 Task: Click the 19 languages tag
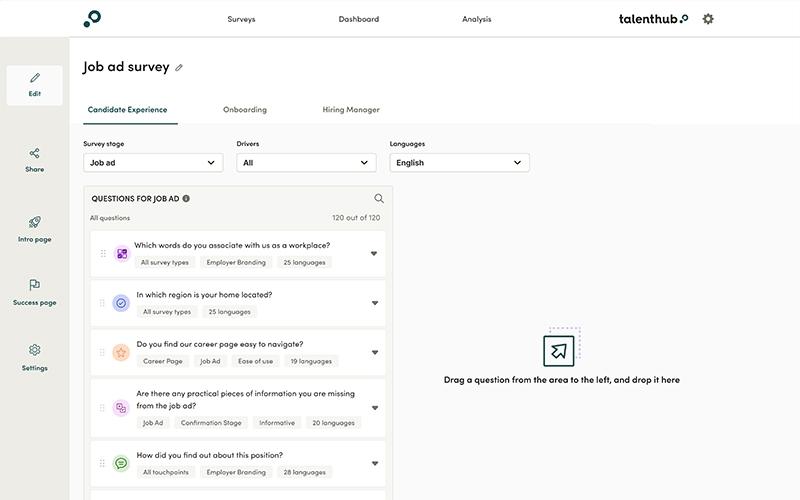311,361
